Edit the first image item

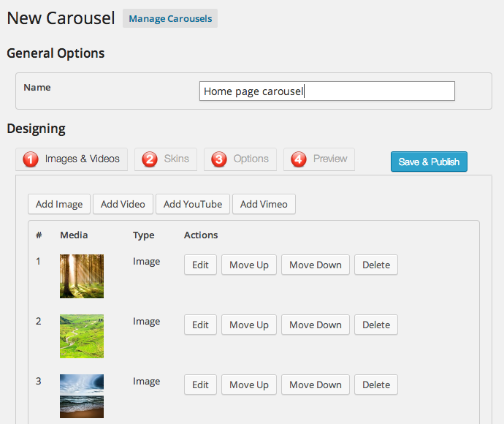click(200, 265)
